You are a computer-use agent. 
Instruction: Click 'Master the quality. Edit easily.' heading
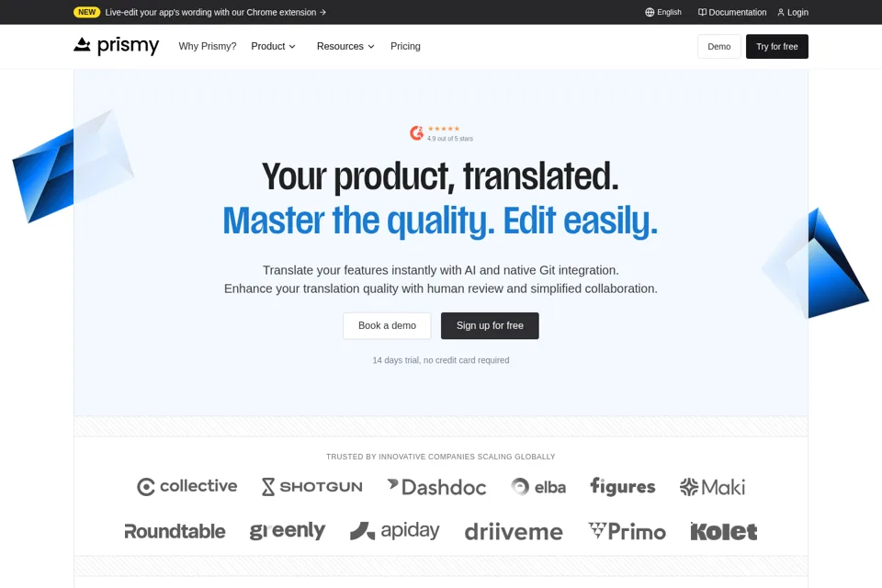440,220
